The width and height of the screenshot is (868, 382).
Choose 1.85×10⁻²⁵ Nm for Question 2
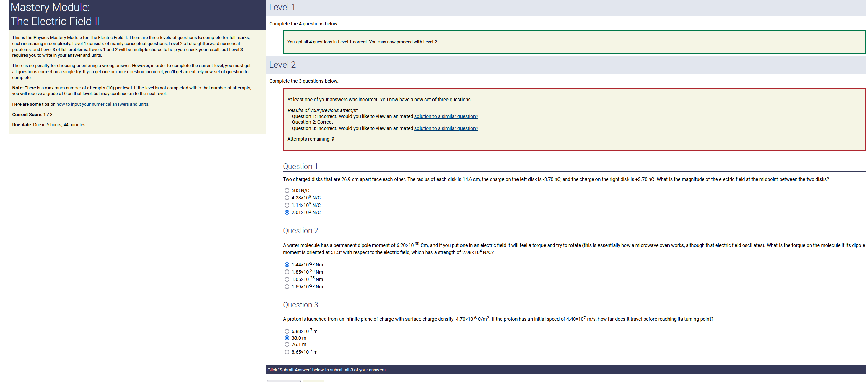(287, 272)
